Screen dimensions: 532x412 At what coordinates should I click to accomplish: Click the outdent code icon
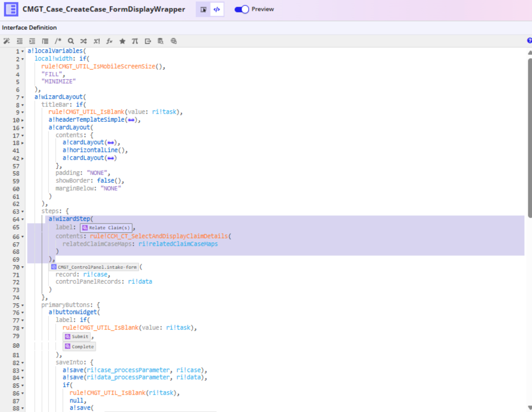click(20, 41)
